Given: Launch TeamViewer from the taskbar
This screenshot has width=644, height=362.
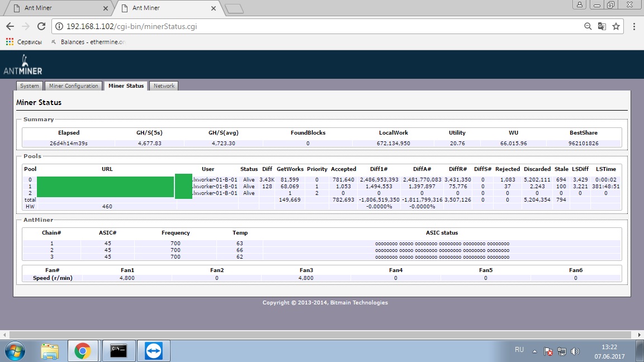Looking at the screenshot, I should click(x=154, y=351).
